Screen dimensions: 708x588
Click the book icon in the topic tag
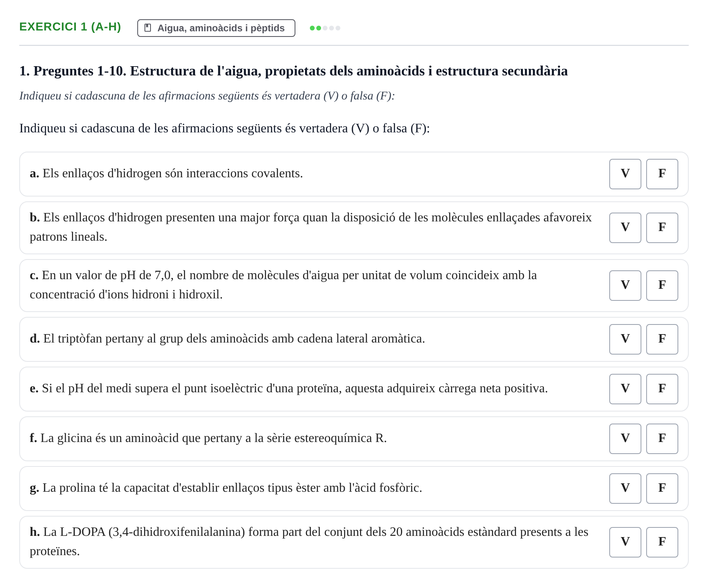[148, 28]
